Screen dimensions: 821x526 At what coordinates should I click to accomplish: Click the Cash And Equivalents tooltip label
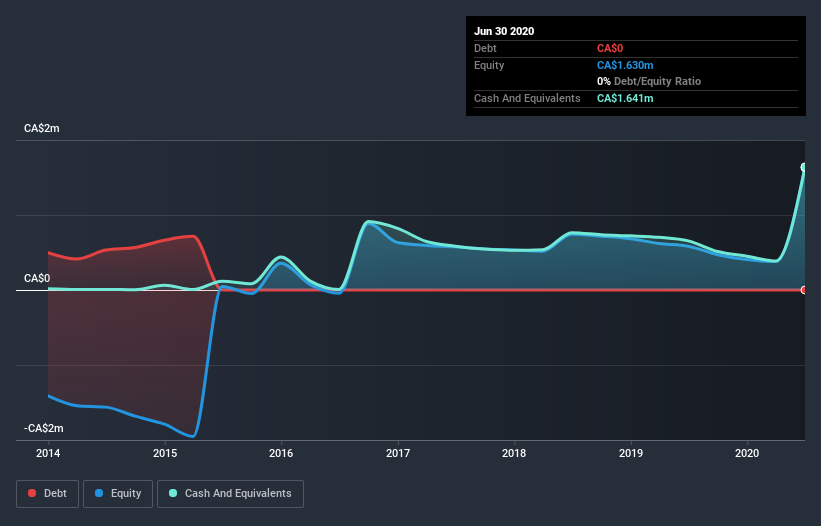pyautogui.click(x=527, y=98)
